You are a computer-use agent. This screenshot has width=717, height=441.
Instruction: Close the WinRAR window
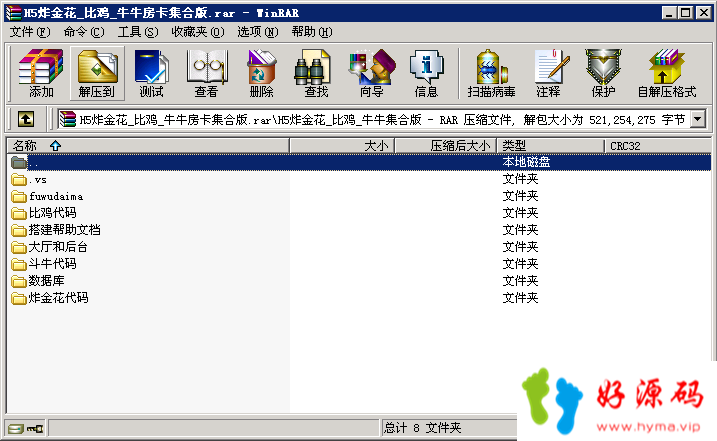point(703,13)
